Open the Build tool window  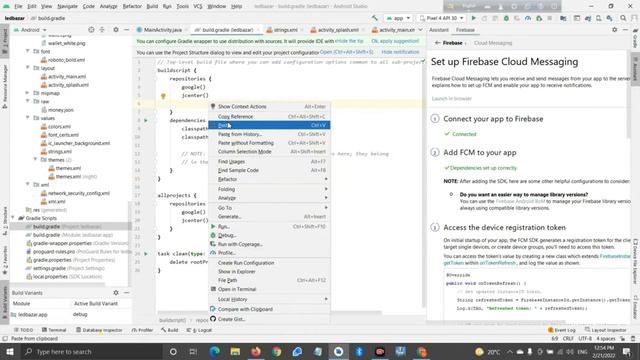pos(170,330)
